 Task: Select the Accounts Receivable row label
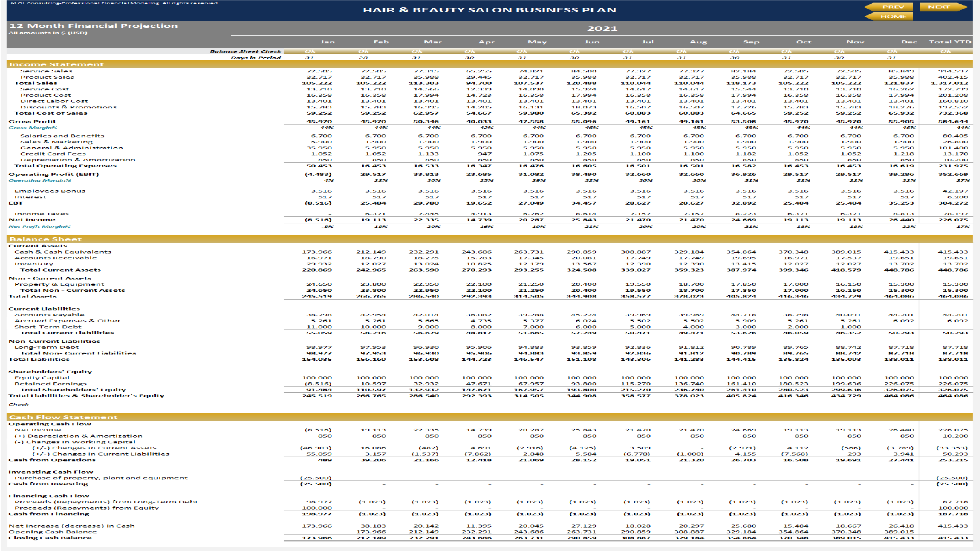56,258
